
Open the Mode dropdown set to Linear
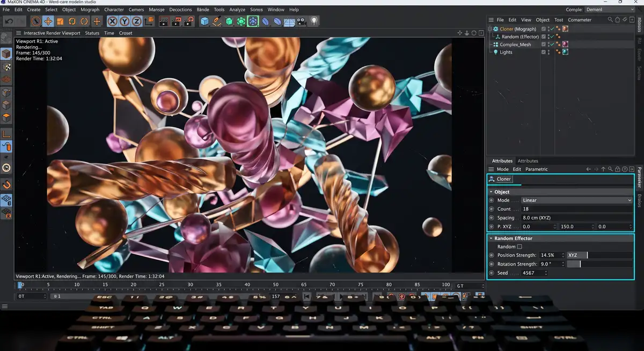[x=577, y=200]
